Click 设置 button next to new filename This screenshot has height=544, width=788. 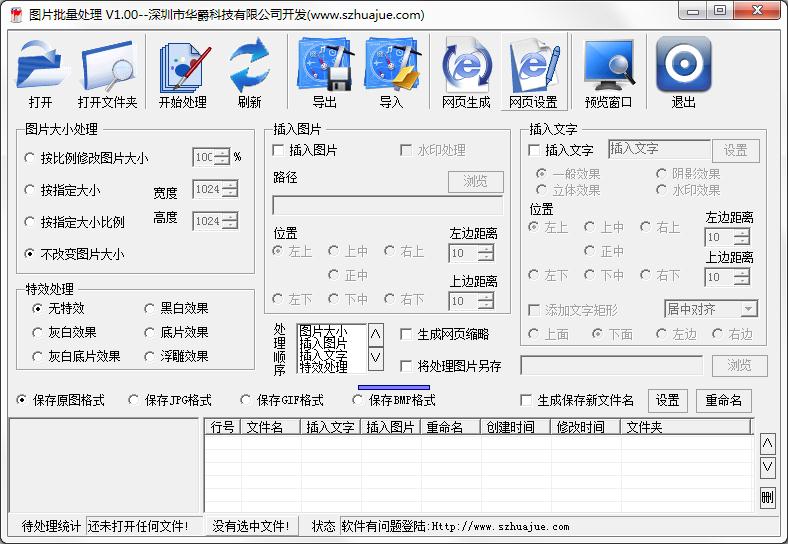tap(667, 401)
